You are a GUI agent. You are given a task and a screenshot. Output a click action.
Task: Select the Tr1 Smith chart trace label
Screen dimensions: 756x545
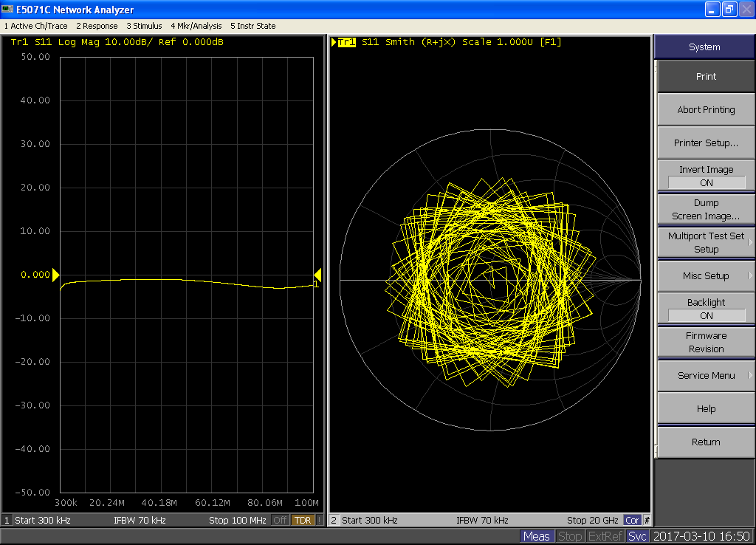[x=347, y=42]
